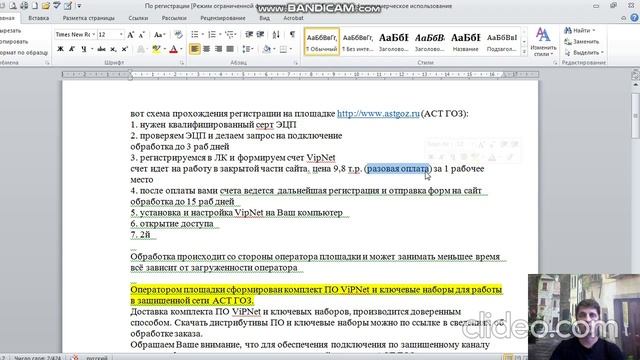Click the numbered list icon

tap(211, 35)
